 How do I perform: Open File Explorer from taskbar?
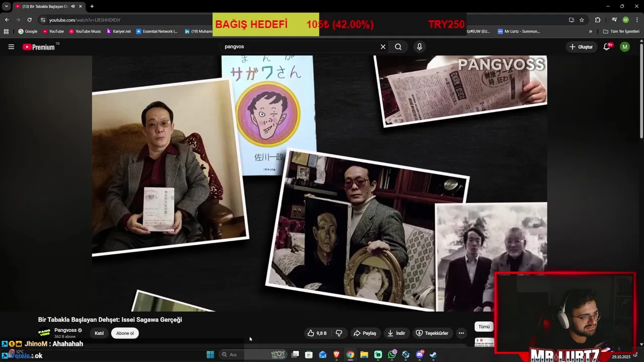[364, 354]
